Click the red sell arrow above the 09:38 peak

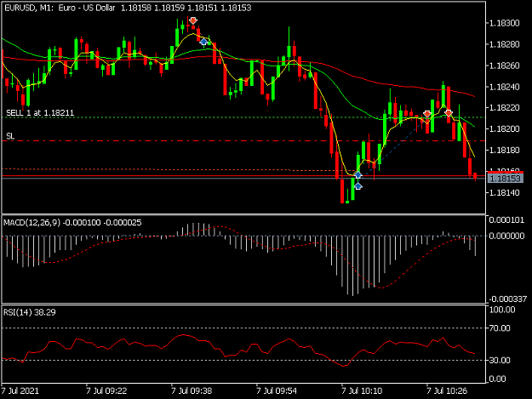click(x=193, y=20)
